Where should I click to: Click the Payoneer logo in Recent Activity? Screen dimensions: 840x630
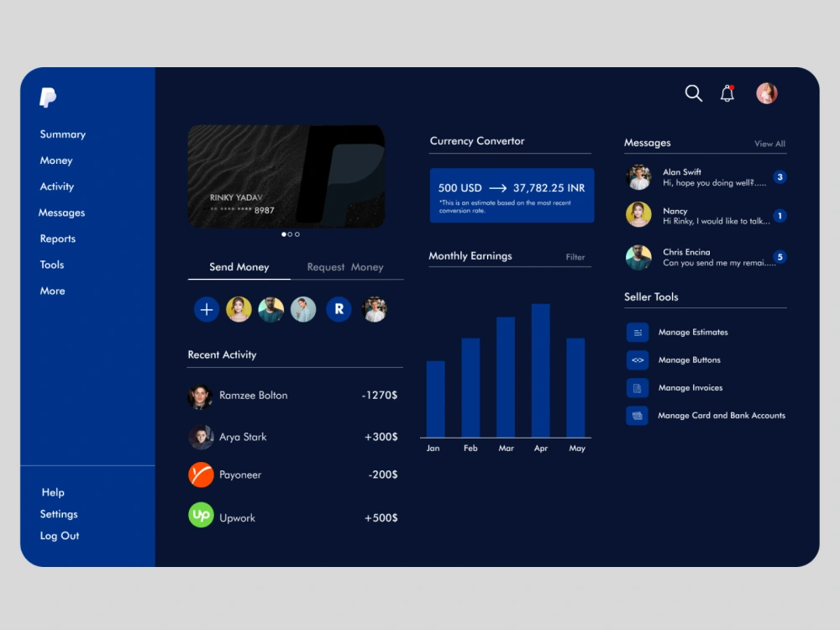tap(201, 475)
